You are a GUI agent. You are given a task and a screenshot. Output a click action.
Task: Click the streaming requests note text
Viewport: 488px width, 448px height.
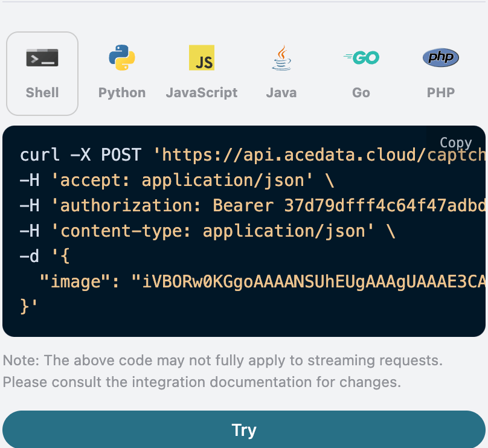[x=223, y=361]
